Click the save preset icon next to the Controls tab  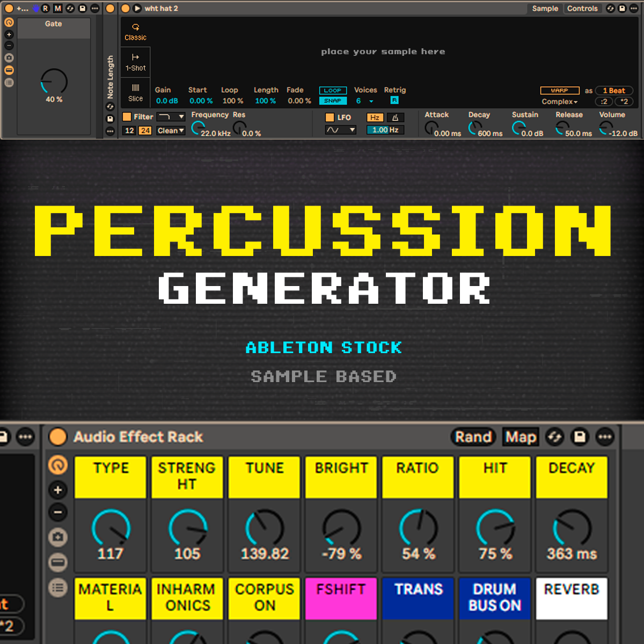[x=622, y=9]
